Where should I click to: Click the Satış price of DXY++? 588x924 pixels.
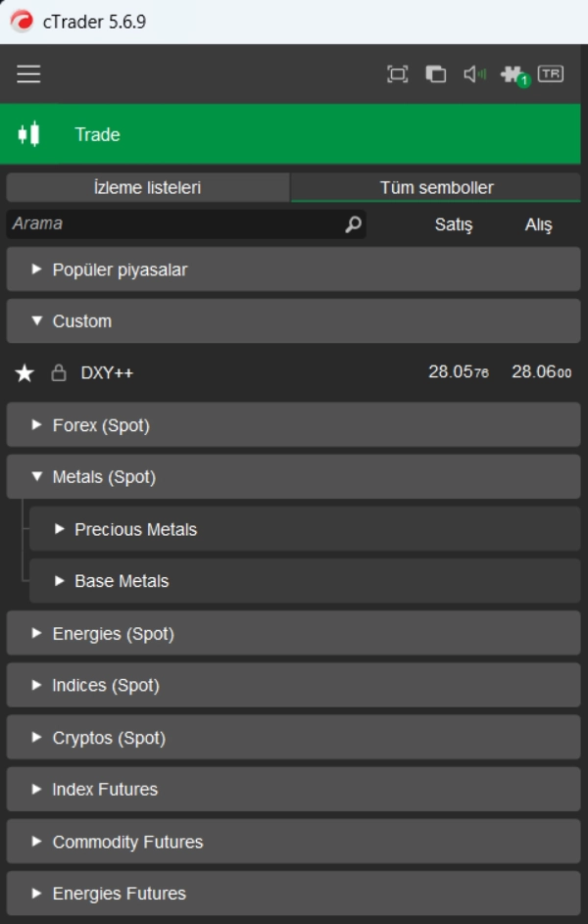click(x=457, y=372)
